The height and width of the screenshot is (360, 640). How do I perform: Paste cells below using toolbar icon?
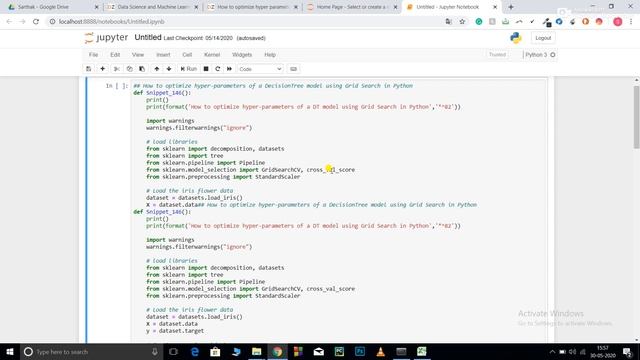click(142, 69)
